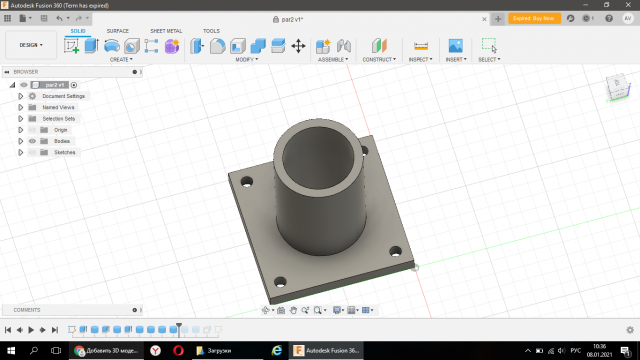Select the Extrude tool
Image resolution: width=640 pixels, height=360 pixels.
[91, 46]
